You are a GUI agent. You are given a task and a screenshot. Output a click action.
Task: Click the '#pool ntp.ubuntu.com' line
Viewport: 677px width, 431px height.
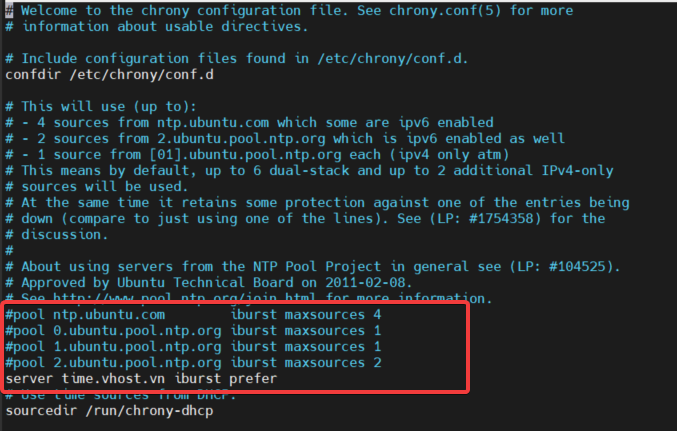193,315
